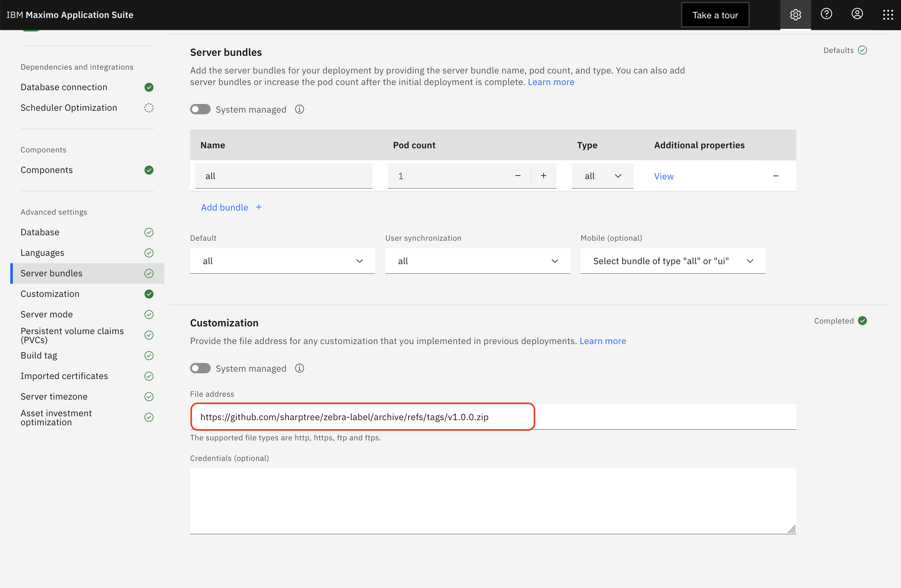901x588 pixels.
Task: Toggle System managed under Server bundles
Action: coord(200,109)
